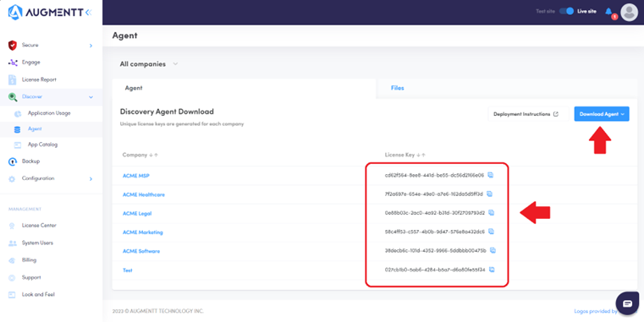Collapse sidebar using the double-chevron icon
Viewport: 644px width, 322px height.
click(x=88, y=13)
